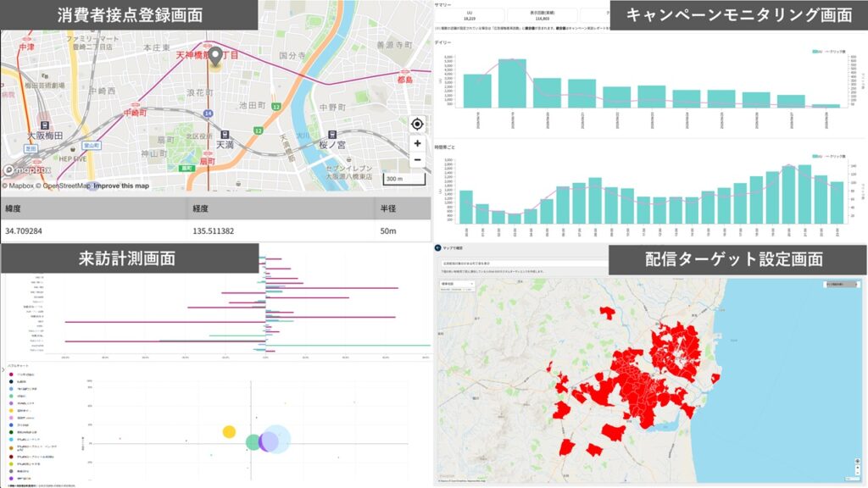
Task: Open the © Mapbox attribution link
Action: (x=18, y=186)
